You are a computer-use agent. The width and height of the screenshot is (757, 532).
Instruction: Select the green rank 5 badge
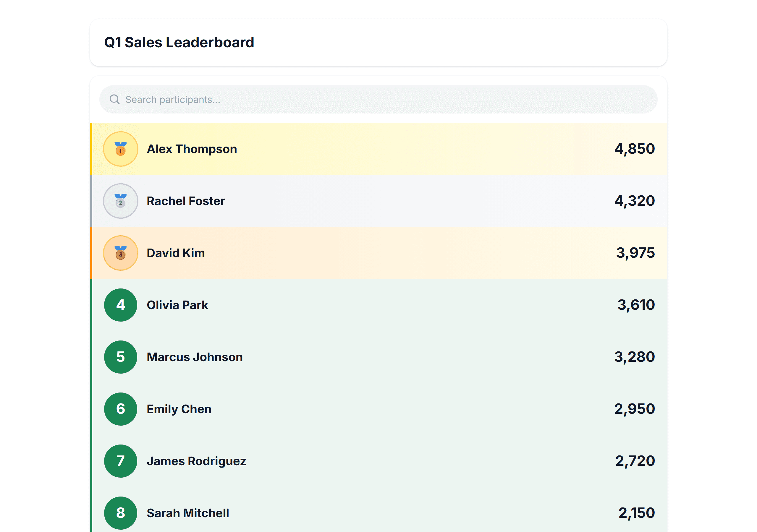point(121,357)
